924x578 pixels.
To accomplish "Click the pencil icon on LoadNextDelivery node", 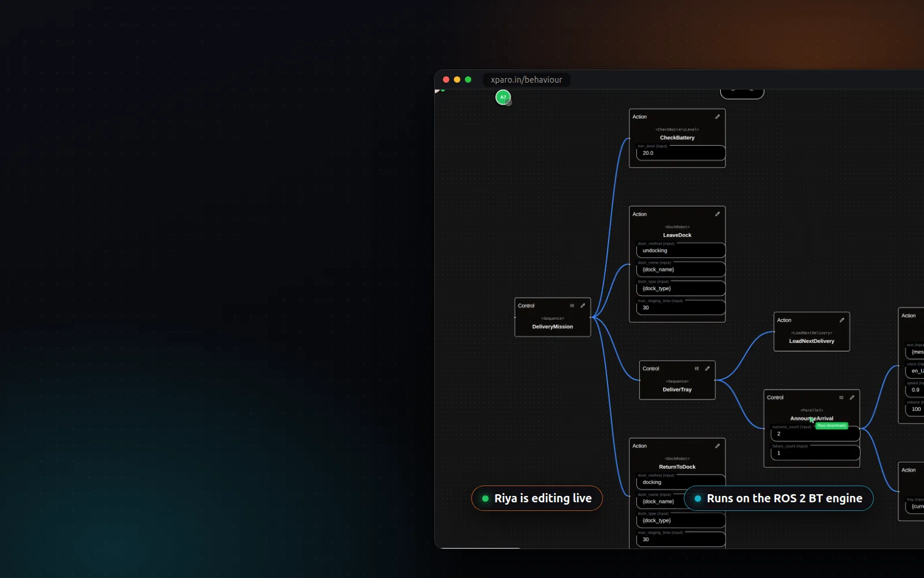I will click(x=842, y=320).
